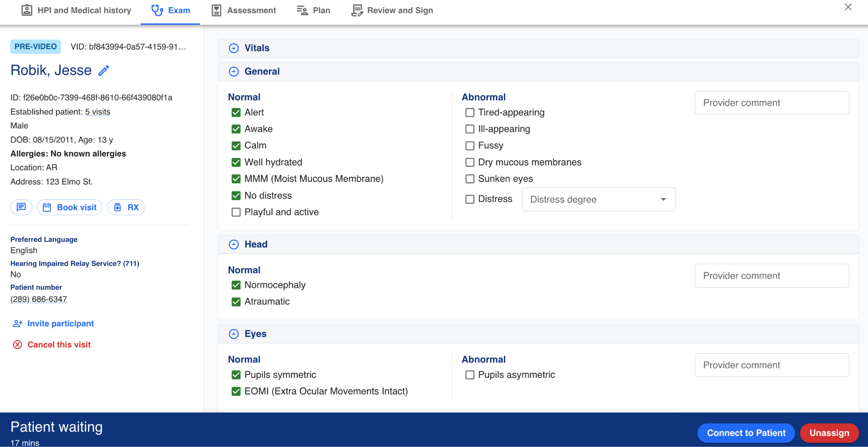Click the pencil icon to edit patient name
The height and width of the screenshot is (447, 868).
click(x=104, y=70)
